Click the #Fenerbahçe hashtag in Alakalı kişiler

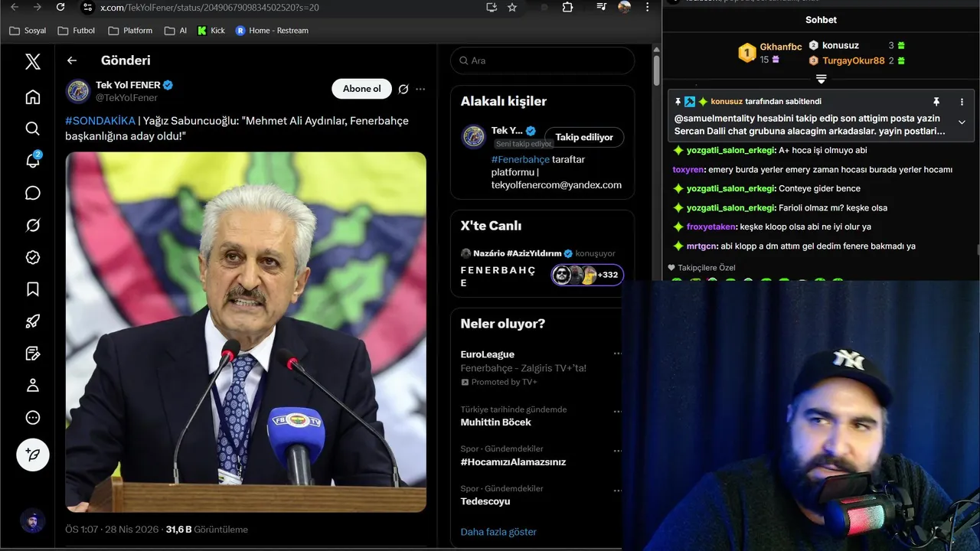tap(521, 159)
